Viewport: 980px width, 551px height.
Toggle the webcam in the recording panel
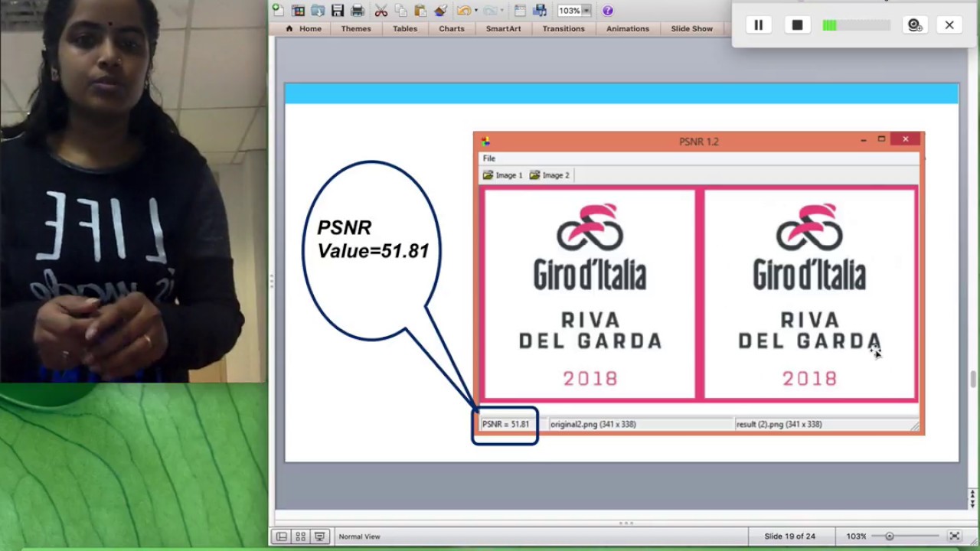click(914, 25)
